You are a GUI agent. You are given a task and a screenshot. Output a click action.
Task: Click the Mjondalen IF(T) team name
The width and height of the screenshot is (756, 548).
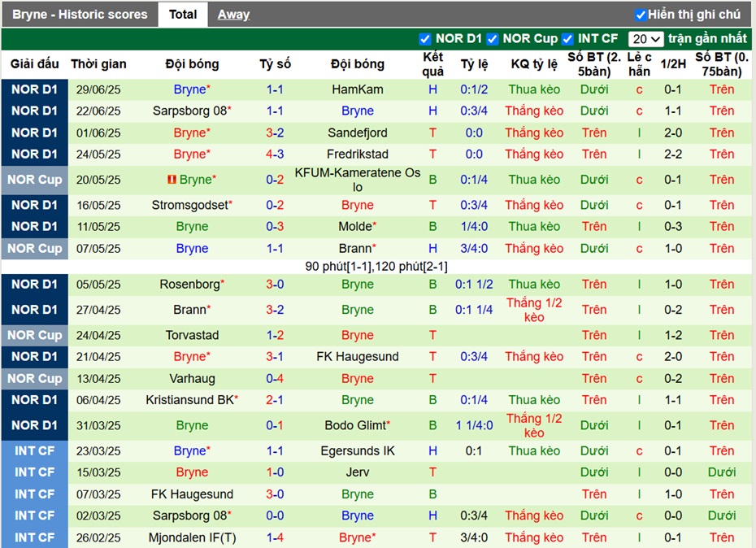pos(192,537)
